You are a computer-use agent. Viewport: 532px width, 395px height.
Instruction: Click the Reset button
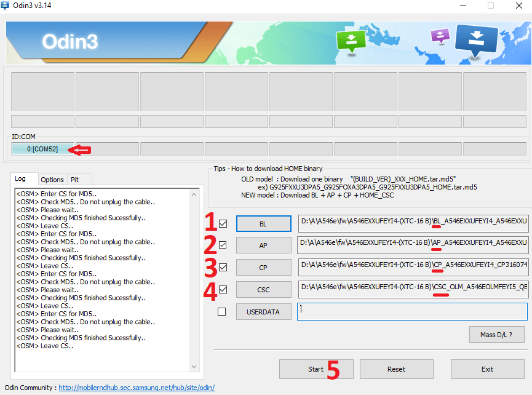(x=396, y=369)
